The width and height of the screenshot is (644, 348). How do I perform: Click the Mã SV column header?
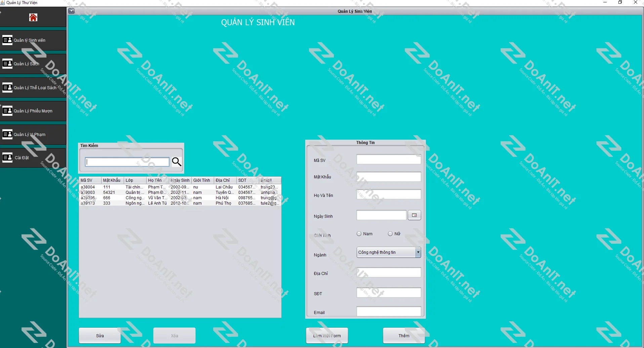coord(86,180)
